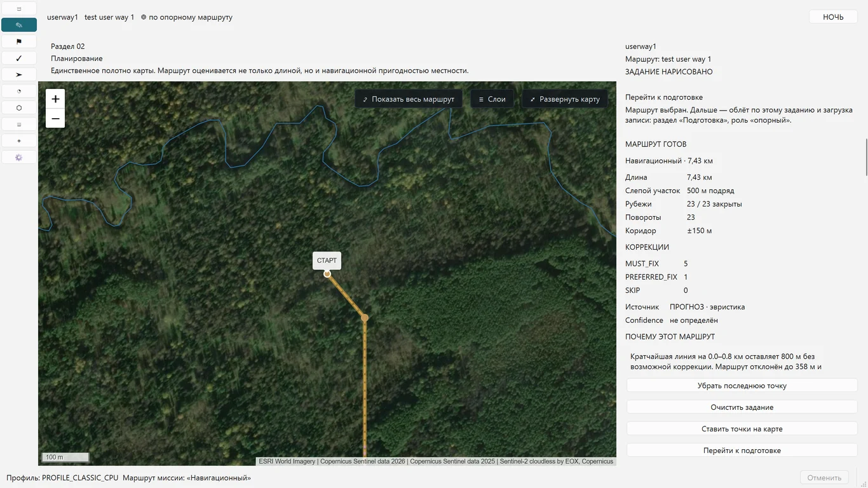Click the diamond dot sidebar icon
868x488 pixels.
pos(19,140)
